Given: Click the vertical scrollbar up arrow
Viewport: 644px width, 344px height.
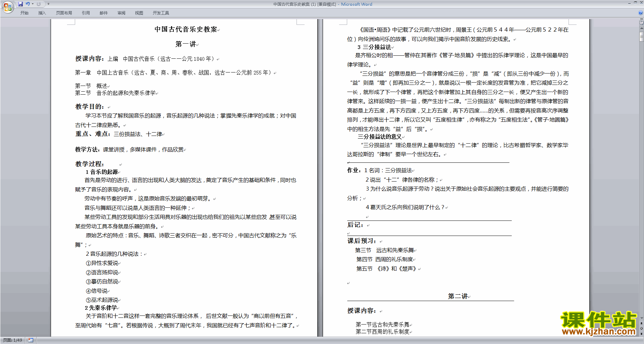Looking at the screenshot, I should click(642, 29).
